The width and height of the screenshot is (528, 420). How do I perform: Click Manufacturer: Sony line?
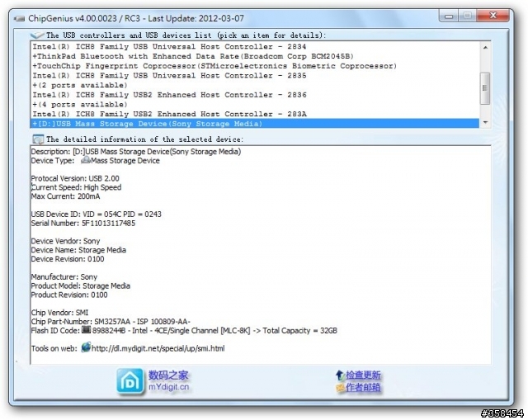64,277
